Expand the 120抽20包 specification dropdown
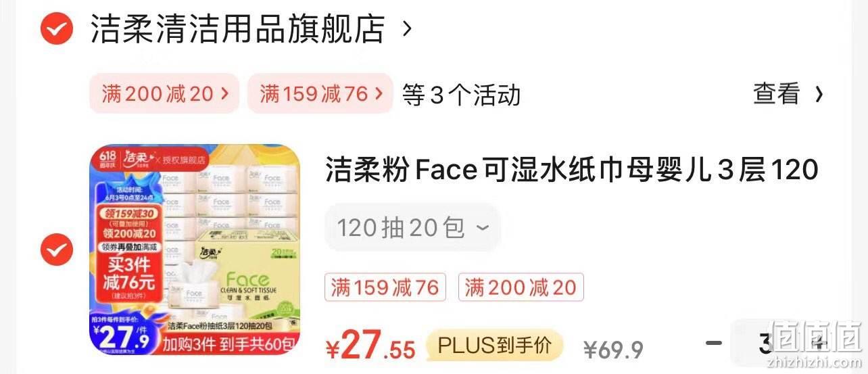 (x=412, y=228)
